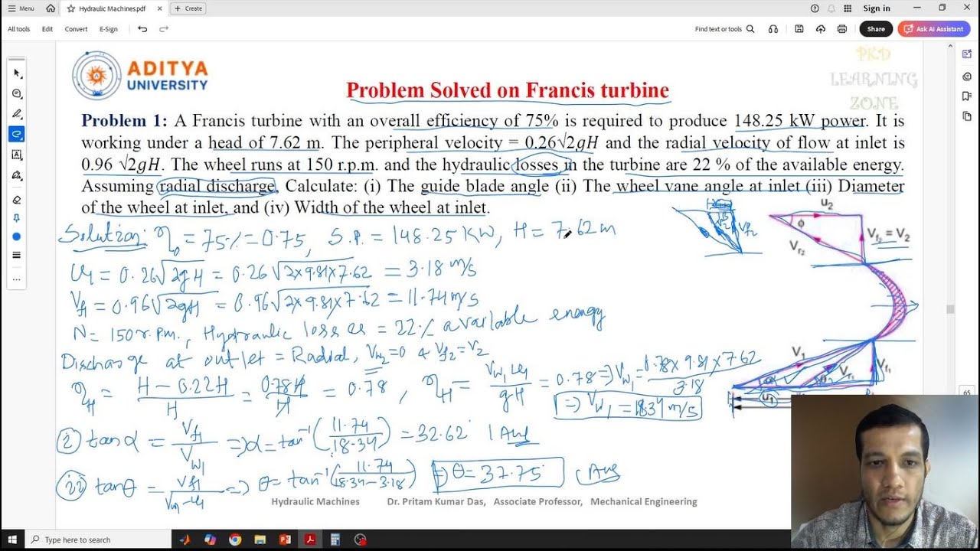
Task: Open the comments panel in right sidebar
Action: 967,77
